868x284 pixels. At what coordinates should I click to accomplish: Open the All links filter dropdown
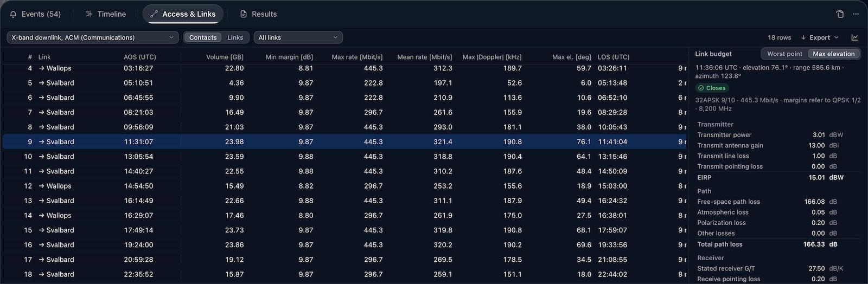[298, 37]
